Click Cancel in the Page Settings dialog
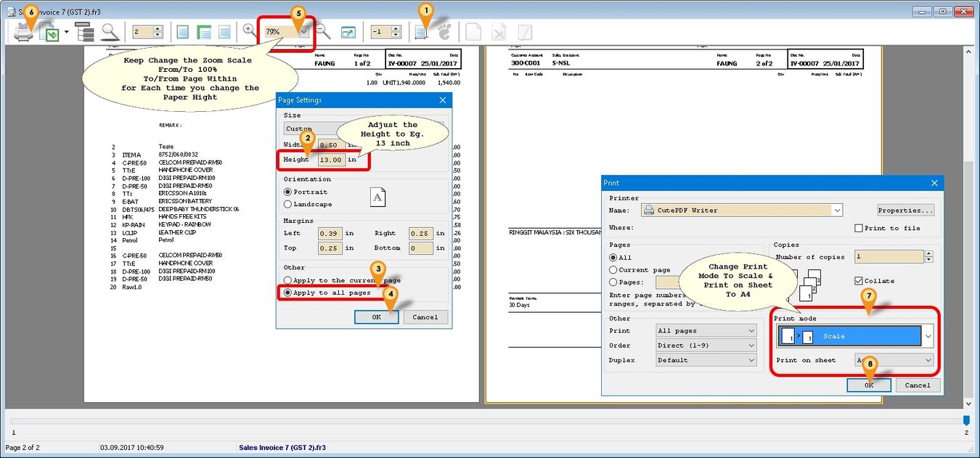This screenshot has height=458, width=980. coord(425,316)
